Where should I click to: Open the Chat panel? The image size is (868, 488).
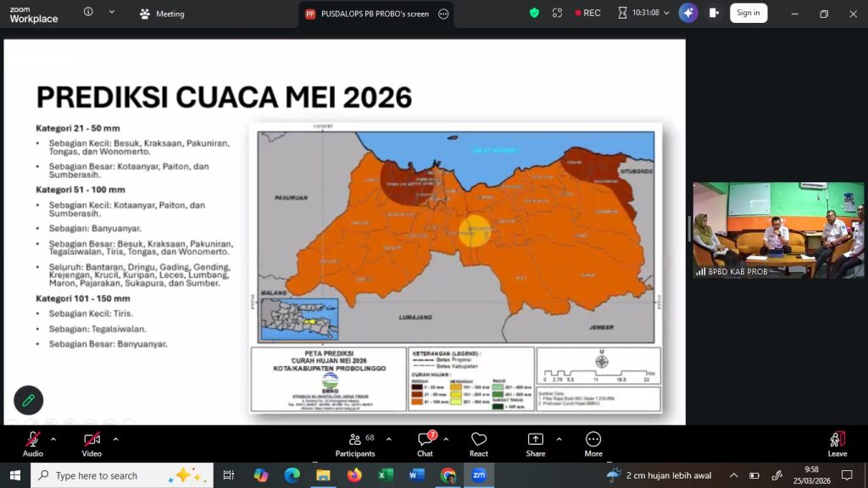tap(425, 442)
